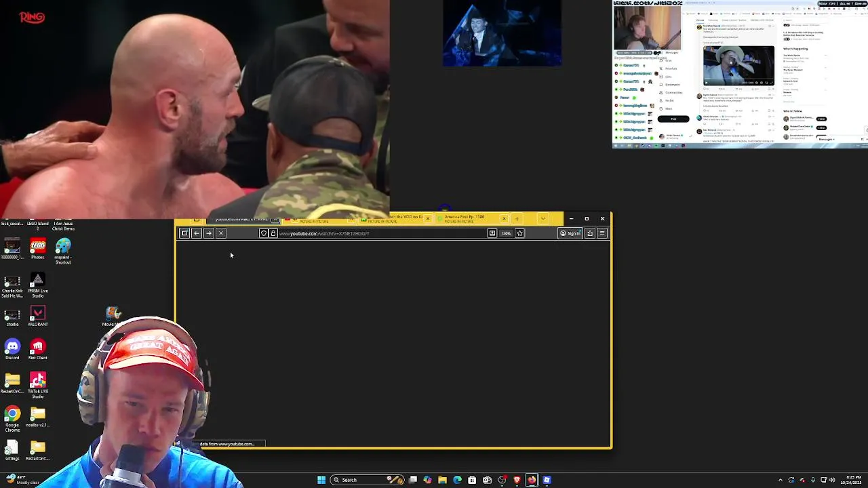Image resolution: width=868 pixels, height=488 pixels.
Task: Open Brave browser from the taskbar
Action: tap(517, 480)
